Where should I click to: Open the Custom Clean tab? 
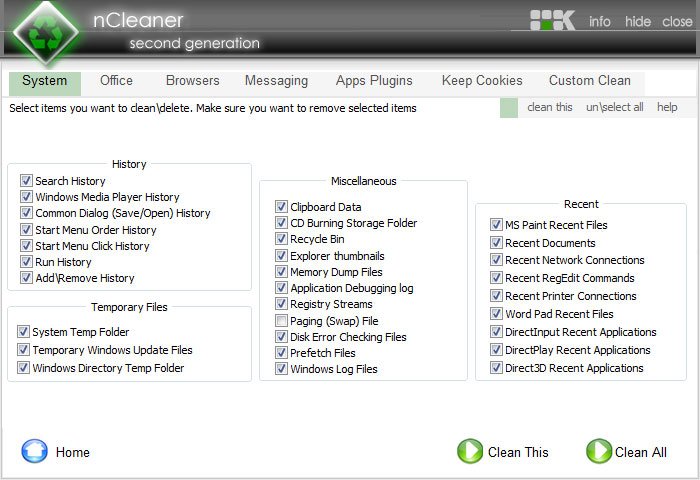[590, 80]
